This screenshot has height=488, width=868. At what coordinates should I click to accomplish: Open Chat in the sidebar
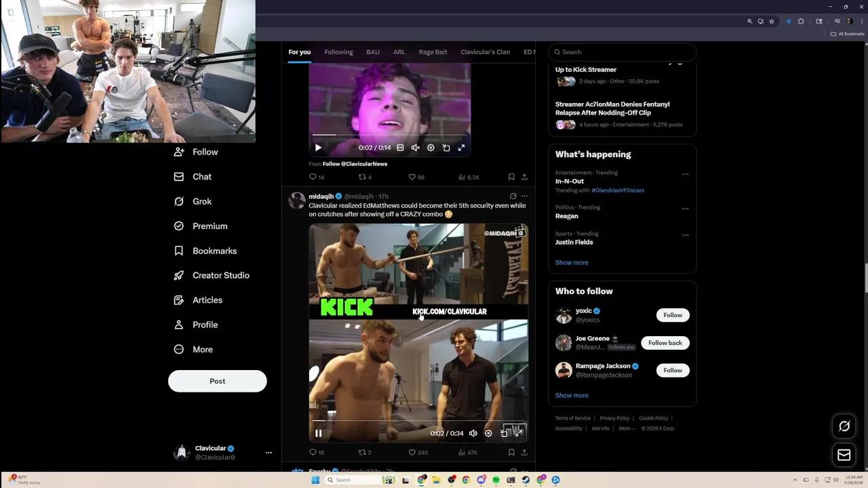(x=193, y=176)
